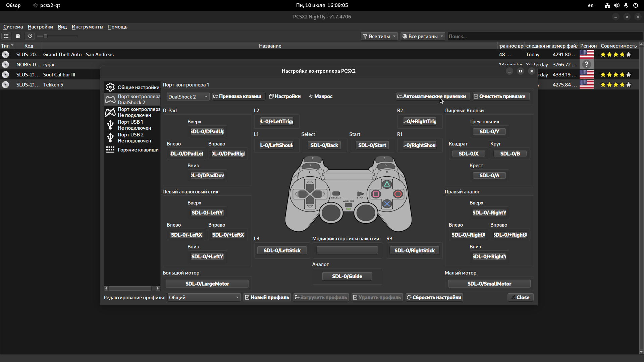
Task: Close the controller settings dialog
Action: point(520,297)
